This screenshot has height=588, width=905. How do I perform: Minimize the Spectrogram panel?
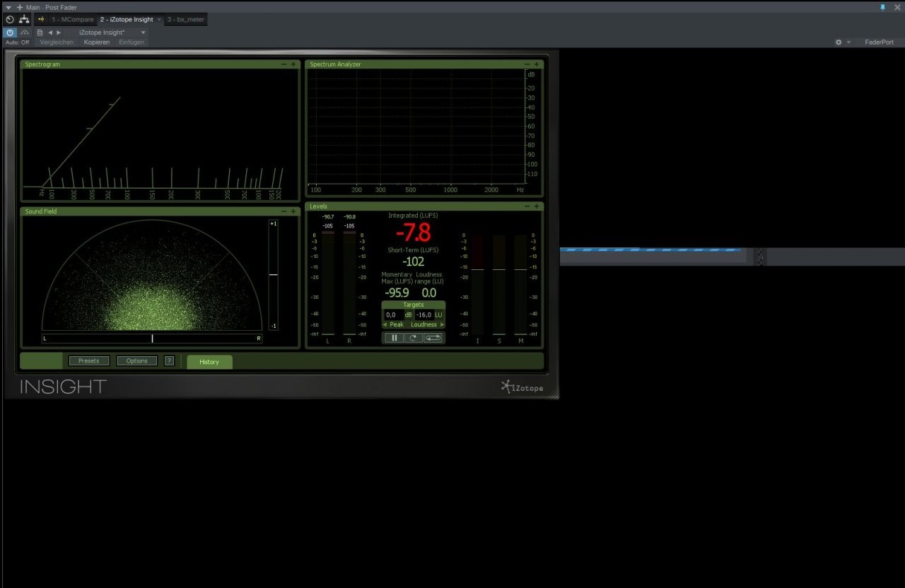click(x=284, y=64)
